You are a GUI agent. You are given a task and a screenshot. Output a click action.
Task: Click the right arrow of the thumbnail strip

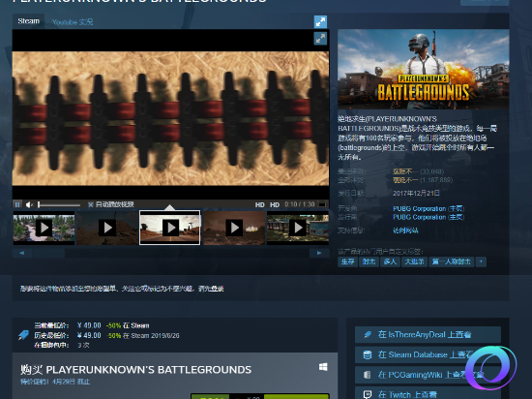pyautogui.click(x=319, y=253)
